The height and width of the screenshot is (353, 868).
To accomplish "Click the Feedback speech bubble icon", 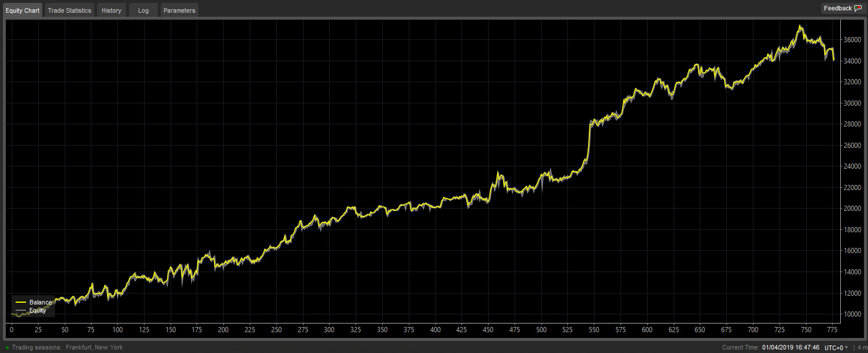I will 858,8.
